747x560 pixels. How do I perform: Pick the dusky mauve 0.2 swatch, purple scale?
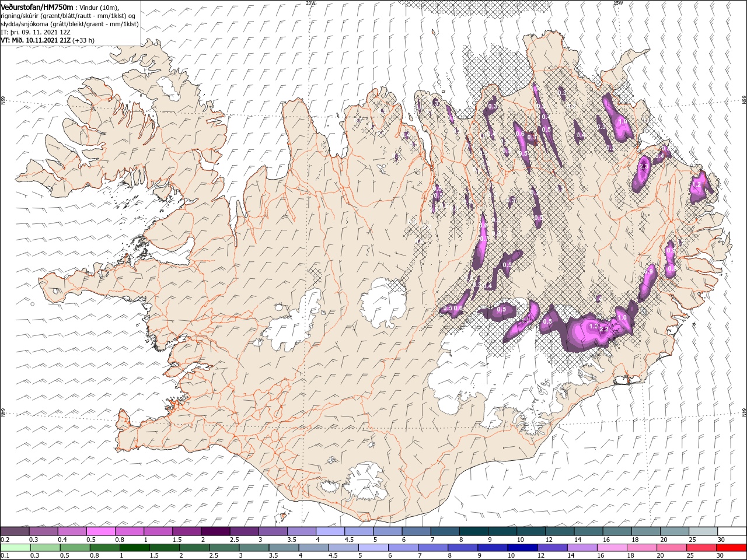tap(15, 531)
